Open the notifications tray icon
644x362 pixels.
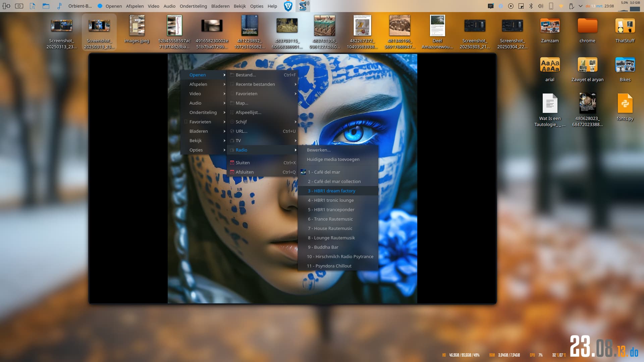[x=491, y=6]
